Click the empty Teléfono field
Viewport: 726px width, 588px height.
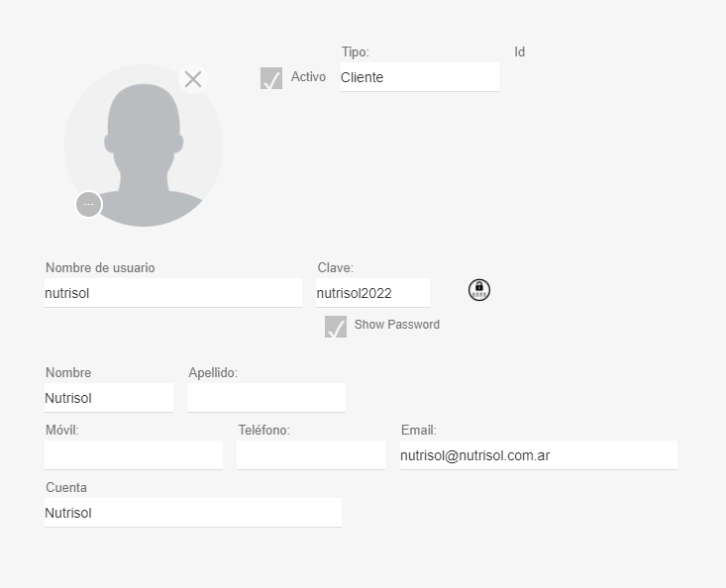(311, 455)
